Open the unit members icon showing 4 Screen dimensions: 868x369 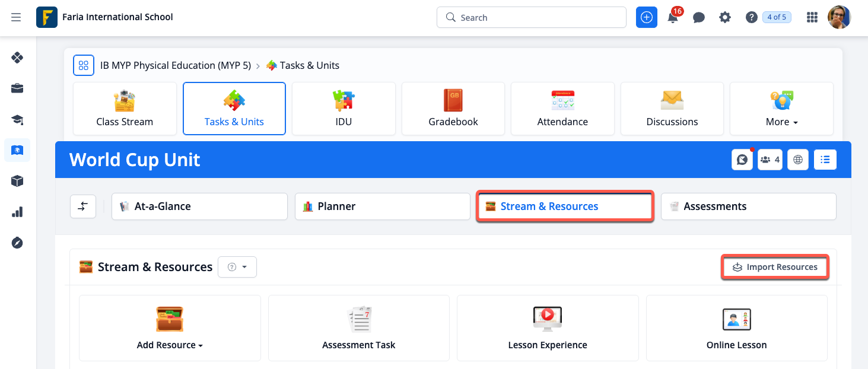click(770, 160)
